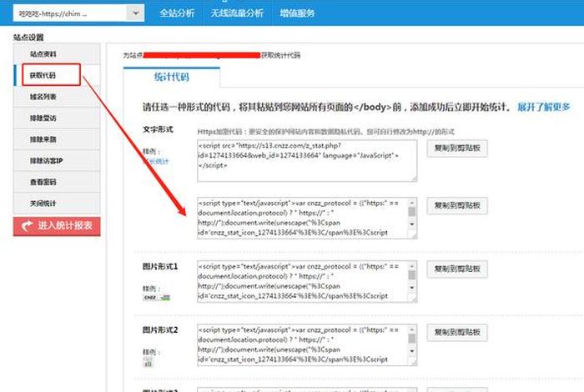This screenshot has height=392, width=584.
Task: Click the 图片形式2 label
Action: pos(160,329)
